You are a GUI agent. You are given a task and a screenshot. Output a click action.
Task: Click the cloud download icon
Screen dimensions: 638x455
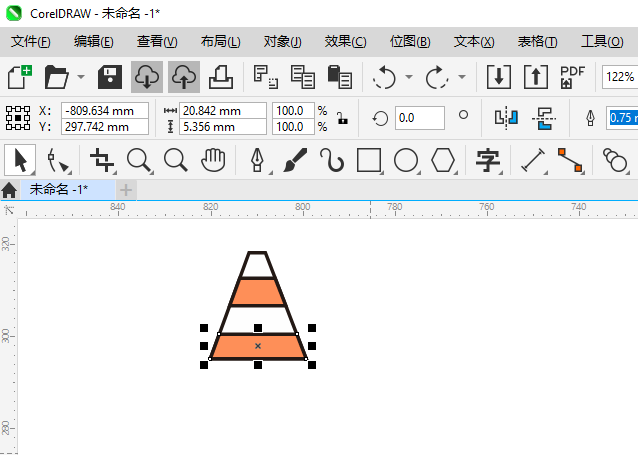[147, 77]
